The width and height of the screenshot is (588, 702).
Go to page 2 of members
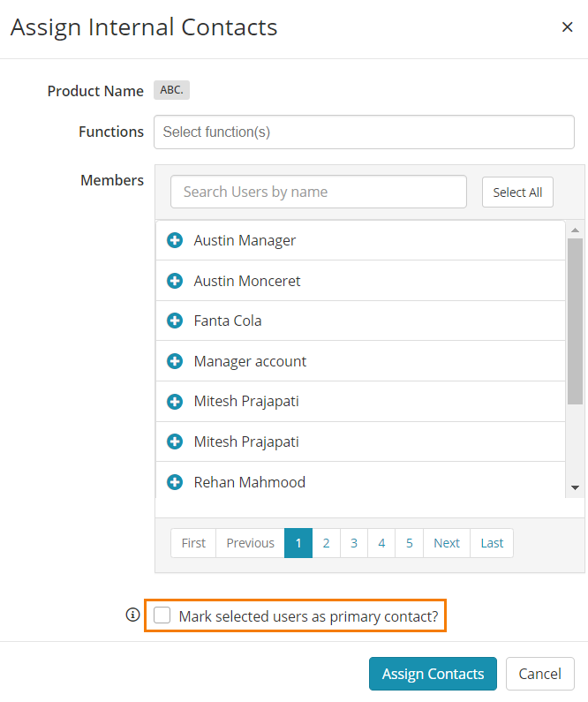326,543
